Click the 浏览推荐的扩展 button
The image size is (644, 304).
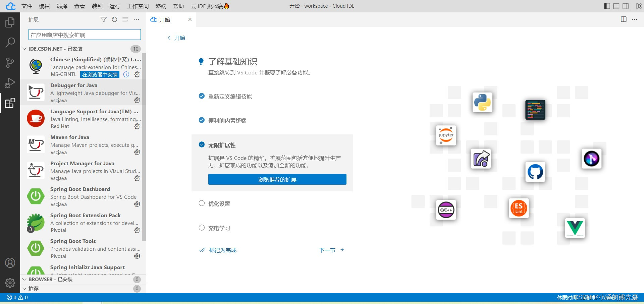coord(277,180)
